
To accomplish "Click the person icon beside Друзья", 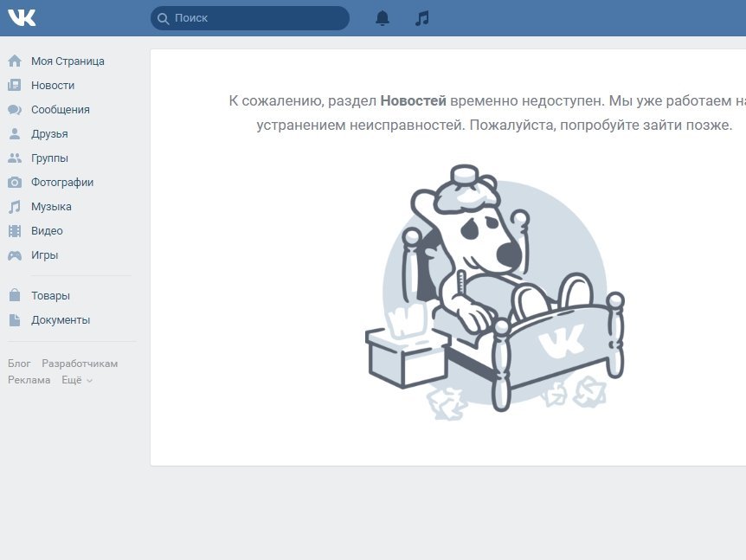I will pos(15,134).
